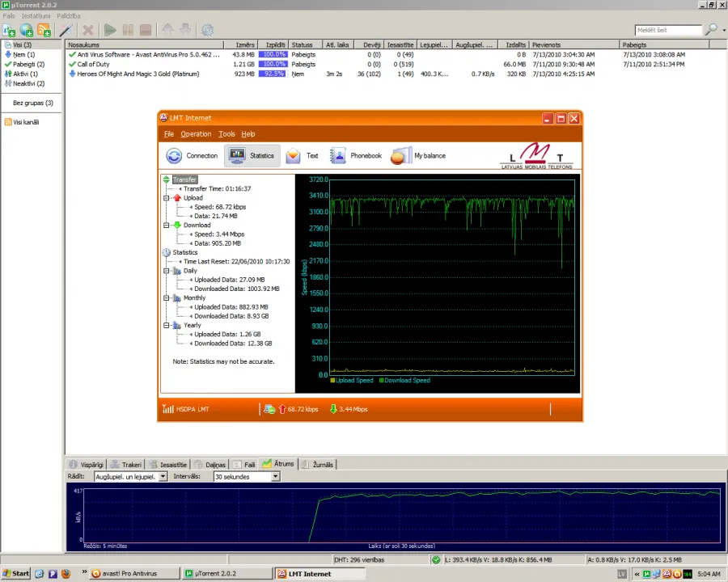Click the magnifier search icon in µTorrent
728x582 pixels.
711,30
